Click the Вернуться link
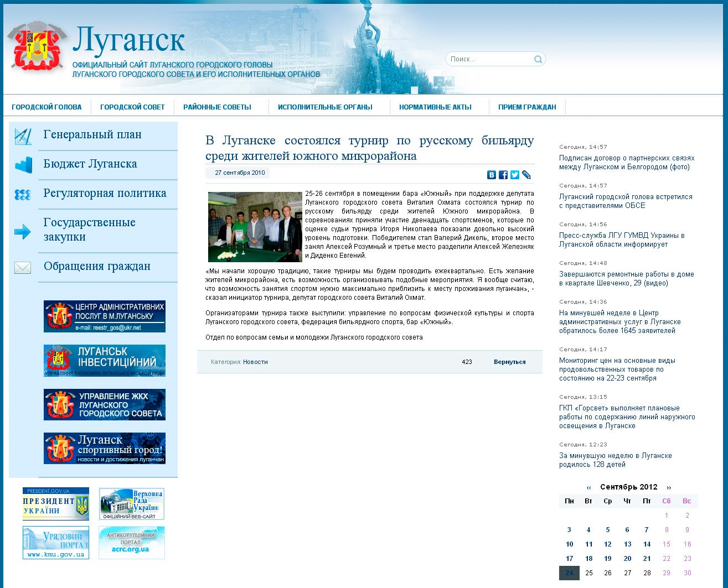 [x=510, y=362]
